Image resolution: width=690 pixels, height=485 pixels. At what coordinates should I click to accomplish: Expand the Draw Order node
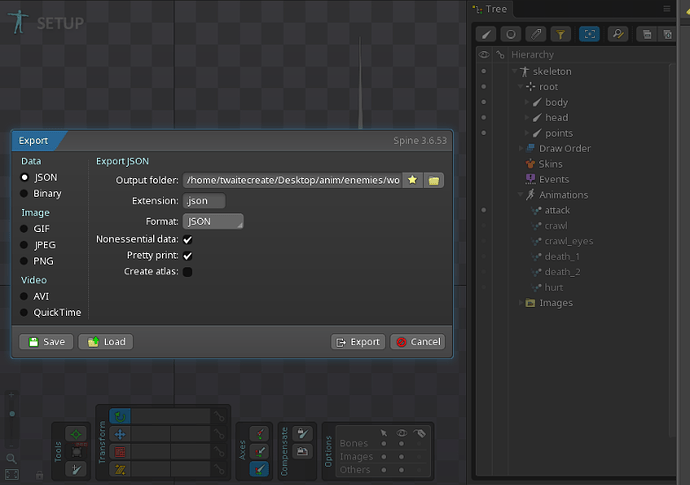[521, 149]
